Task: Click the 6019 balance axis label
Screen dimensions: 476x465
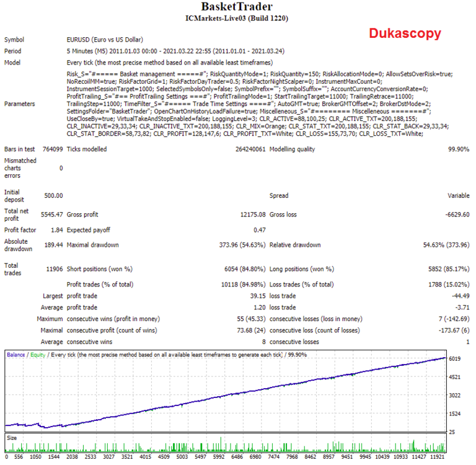Action: click(455, 359)
